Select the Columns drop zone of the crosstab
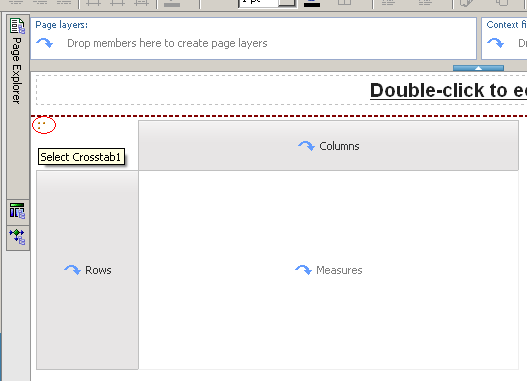 coord(328,146)
